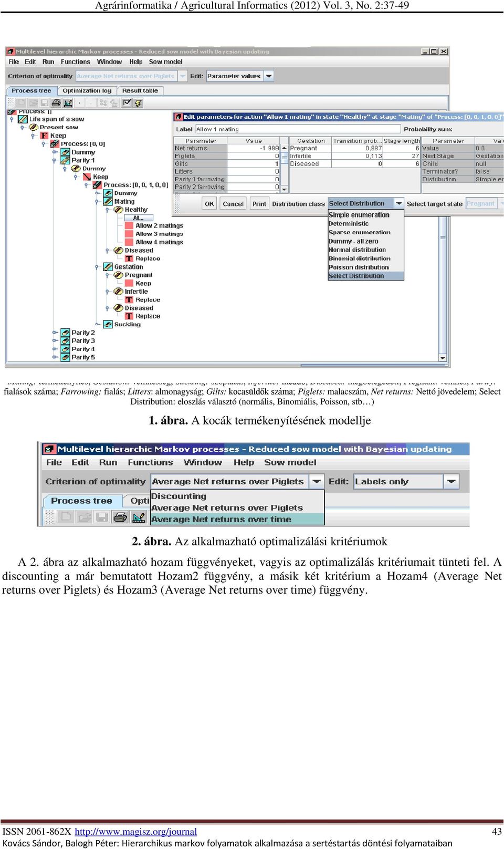504x849 pixels.
Task: Click the T icon beside Replace under Infertile
Action: coord(129,299)
